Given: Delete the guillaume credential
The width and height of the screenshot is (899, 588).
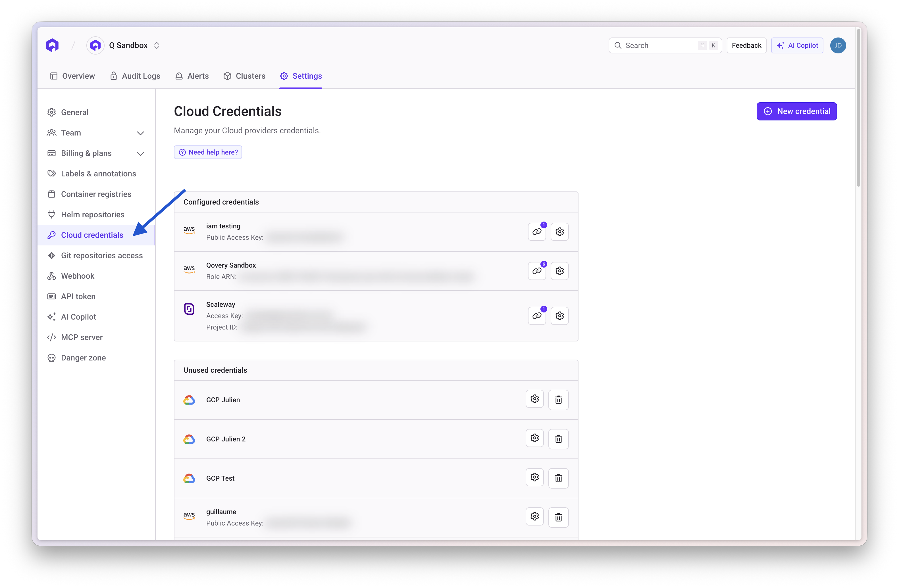Looking at the screenshot, I should tap(558, 517).
